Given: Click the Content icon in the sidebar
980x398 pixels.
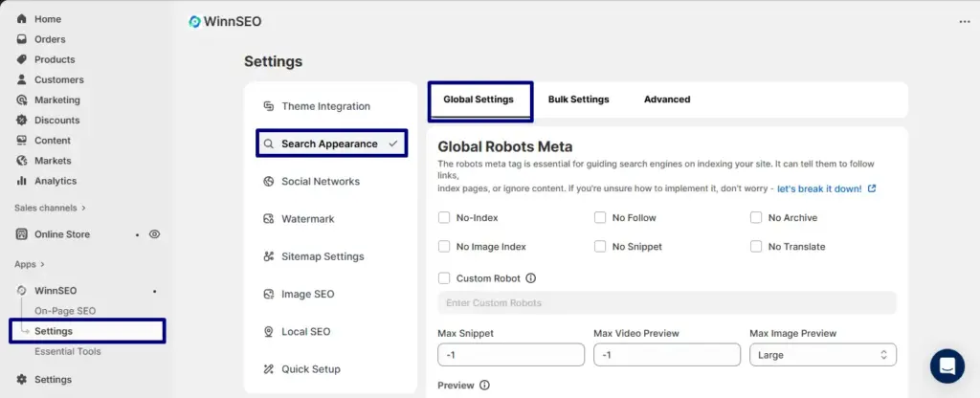Looking at the screenshot, I should [x=22, y=140].
